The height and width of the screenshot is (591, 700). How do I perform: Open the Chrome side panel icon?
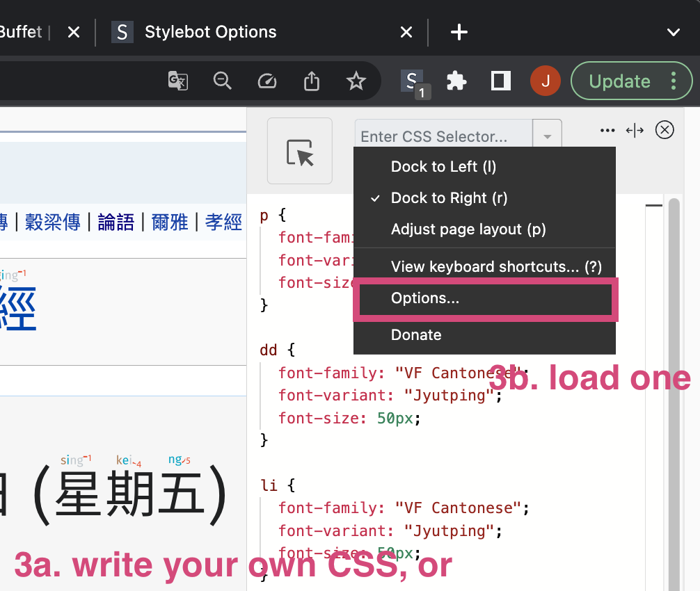click(x=500, y=81)
